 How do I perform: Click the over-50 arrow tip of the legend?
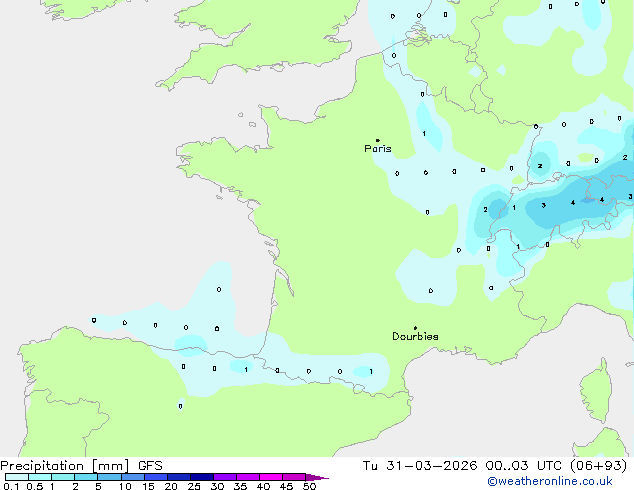point(317,477)
